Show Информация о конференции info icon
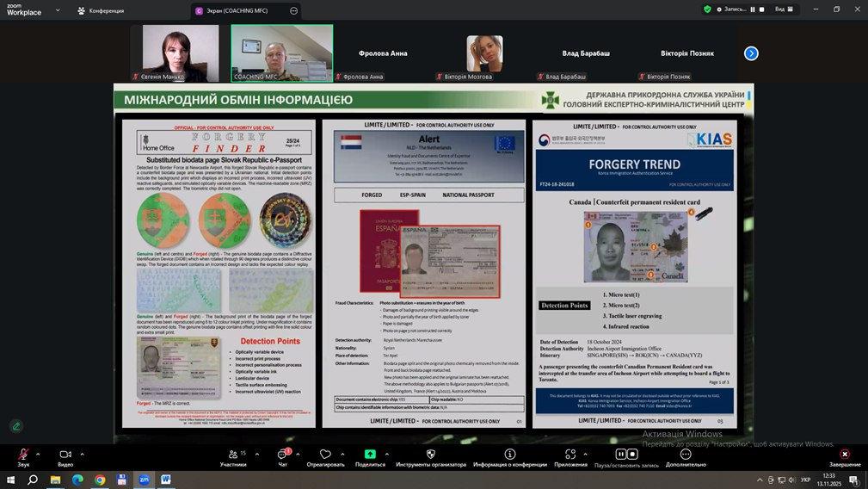The image size is (868, 489). [509, 455]
